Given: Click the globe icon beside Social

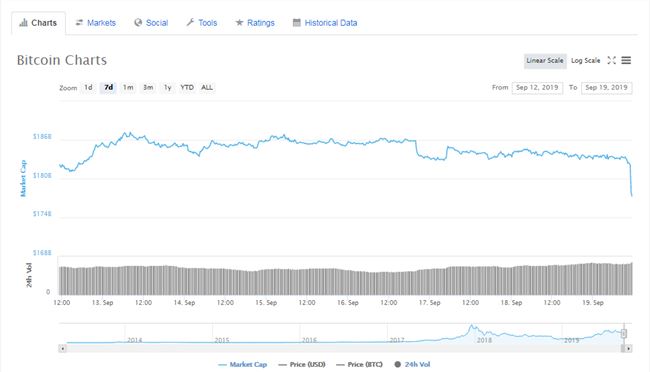Looking at the screenshot, I should tap(138, 22).
